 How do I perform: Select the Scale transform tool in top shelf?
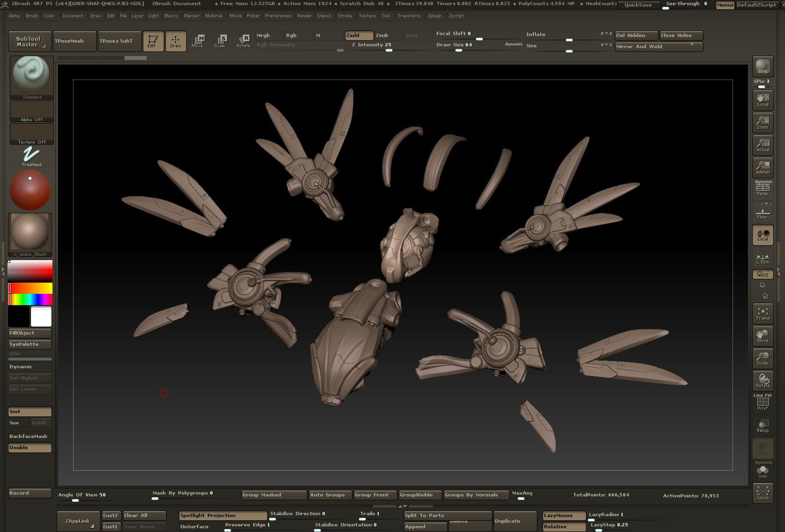click(220, 41)
